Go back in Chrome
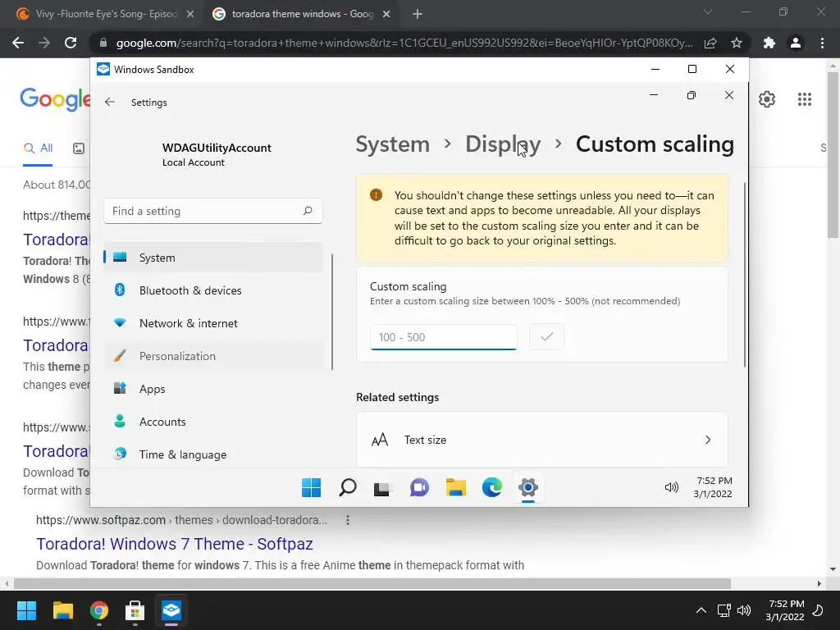The width and height of the screenshot is (840, 630). click(18, 43)
